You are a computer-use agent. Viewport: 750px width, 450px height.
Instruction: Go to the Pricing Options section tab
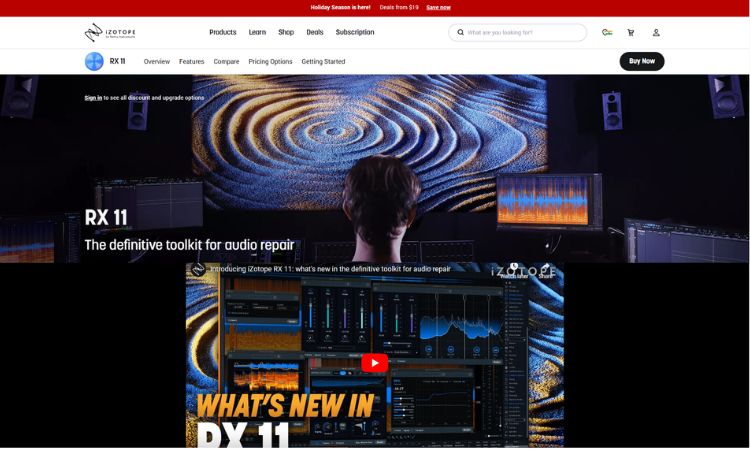[270, 62]
